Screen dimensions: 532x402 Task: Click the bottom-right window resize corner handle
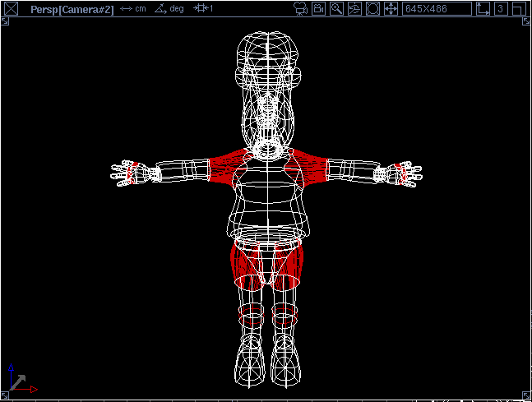tap(526, 395)
